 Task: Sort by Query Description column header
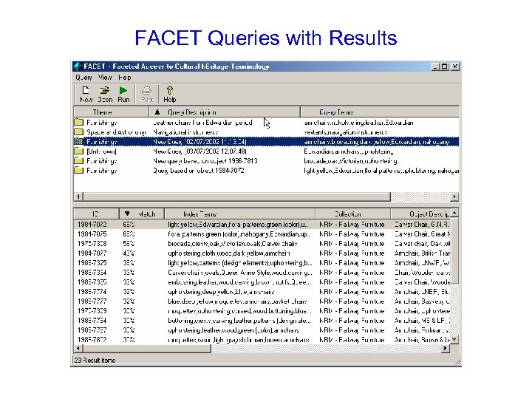tap(225, 112)
